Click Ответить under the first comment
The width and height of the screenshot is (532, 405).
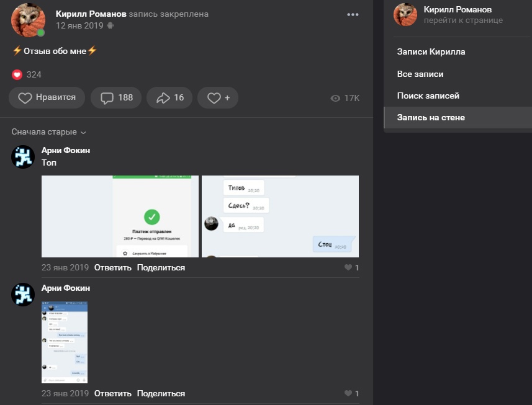pos(113,268)
